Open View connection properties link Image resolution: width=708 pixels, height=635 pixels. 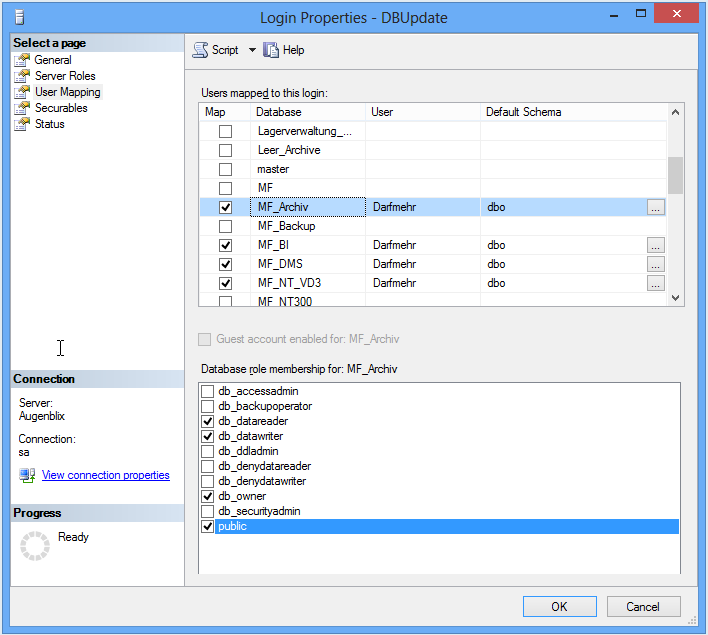point(105,475)
